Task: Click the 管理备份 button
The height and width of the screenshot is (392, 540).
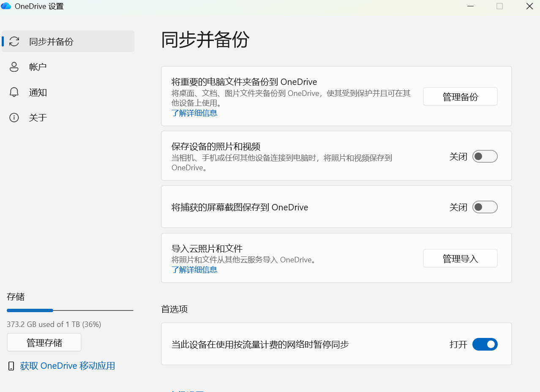Action: click(460, 96)
